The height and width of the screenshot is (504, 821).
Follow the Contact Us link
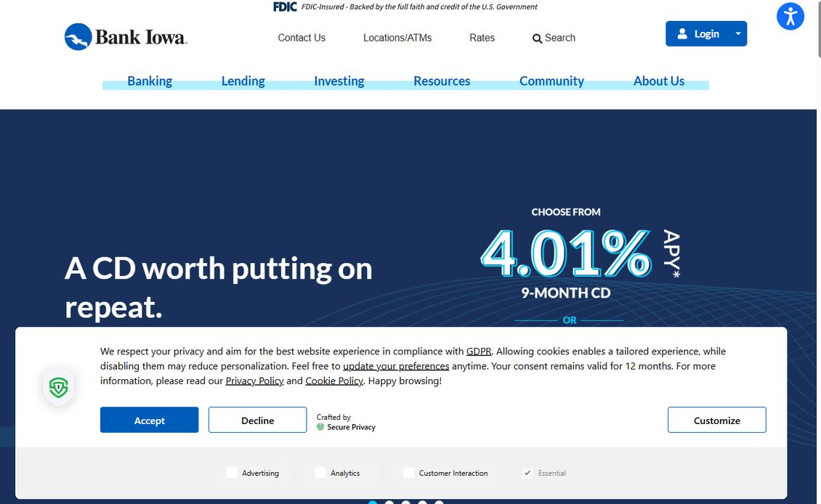(302, 38)
